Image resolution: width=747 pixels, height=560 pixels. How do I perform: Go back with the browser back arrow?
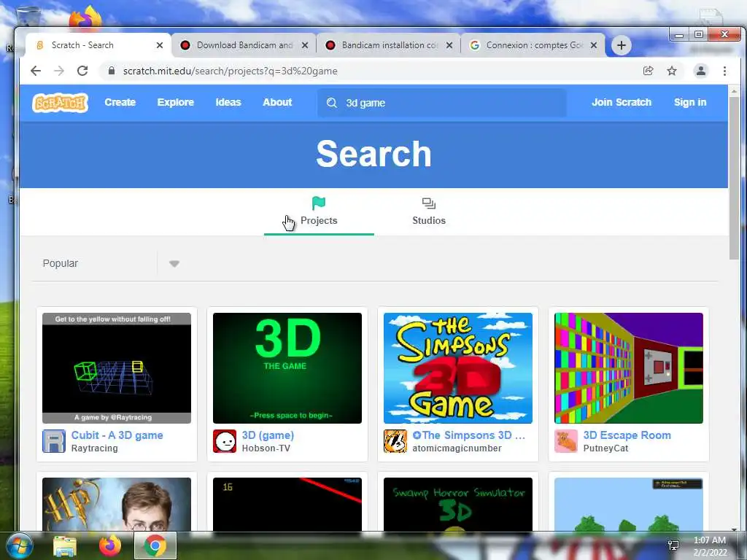click(36, 71)
